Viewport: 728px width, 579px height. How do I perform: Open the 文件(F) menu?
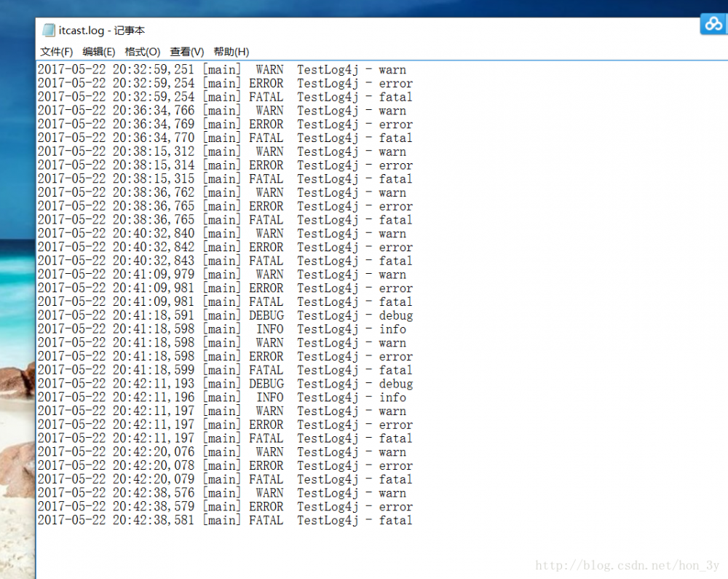click(56, 52)
